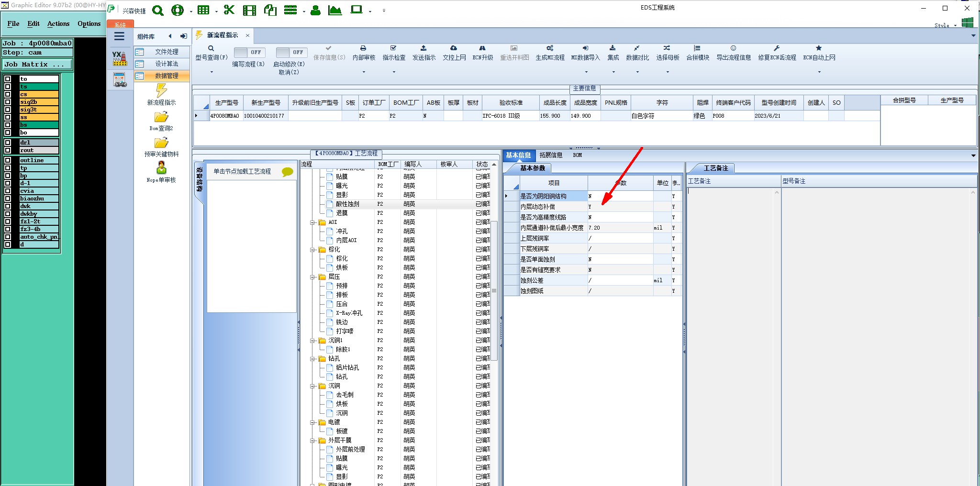Open the hamburger menu in the sidebar
The image size is (980, 486).
point(119,36)
